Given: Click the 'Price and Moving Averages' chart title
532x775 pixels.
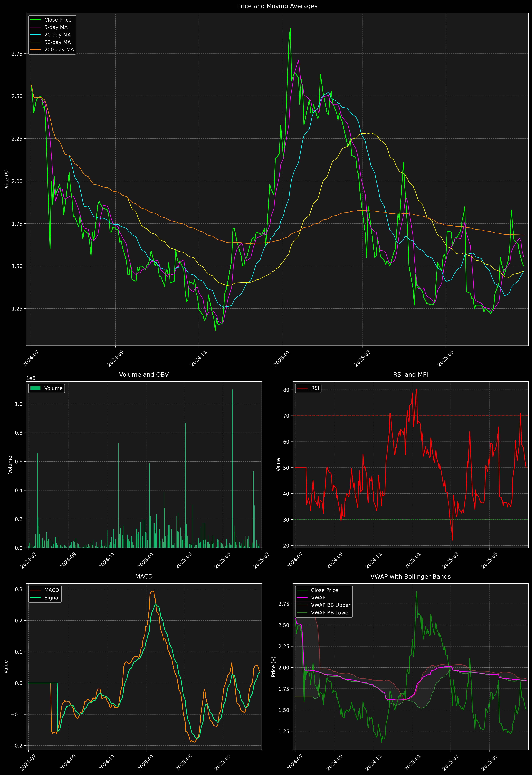Looking at the screenshot, I should (x=277, y=6).
